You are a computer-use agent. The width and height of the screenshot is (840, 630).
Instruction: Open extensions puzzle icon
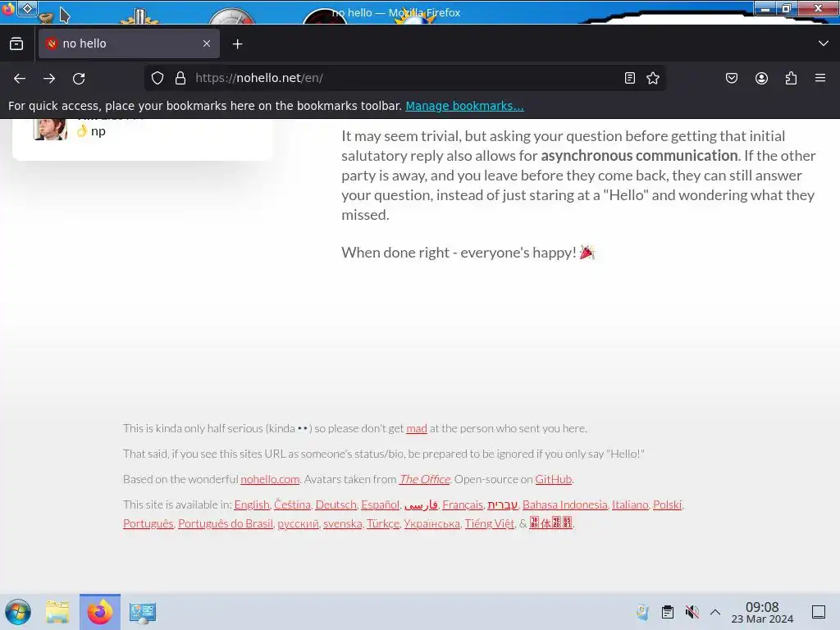click(x=791, y=78)
